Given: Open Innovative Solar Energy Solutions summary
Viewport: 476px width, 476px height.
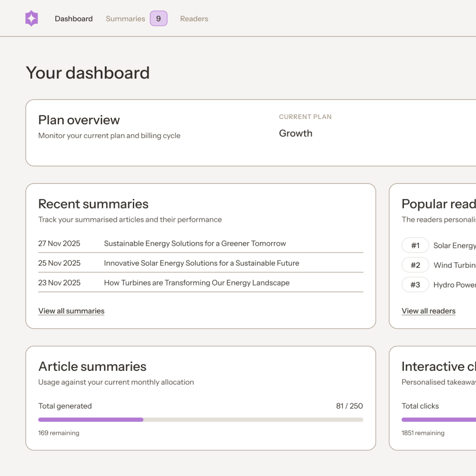Looking at the screenshot, I should tap(201, 263).
